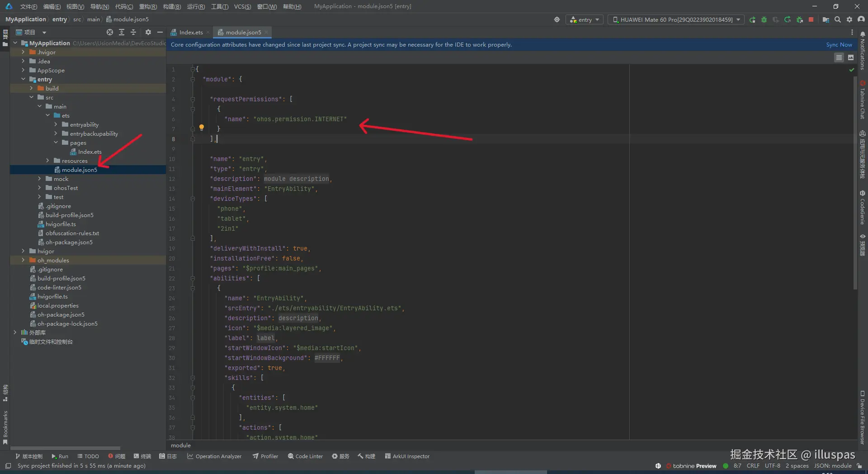Open the VCS menu

coord(242,6)
